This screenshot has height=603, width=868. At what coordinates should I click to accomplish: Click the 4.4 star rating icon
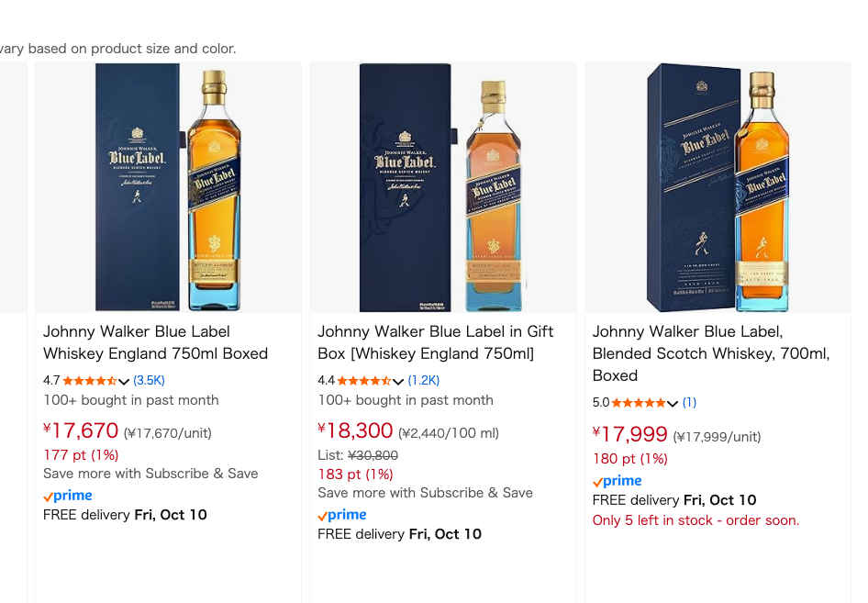tap(363, 381)
